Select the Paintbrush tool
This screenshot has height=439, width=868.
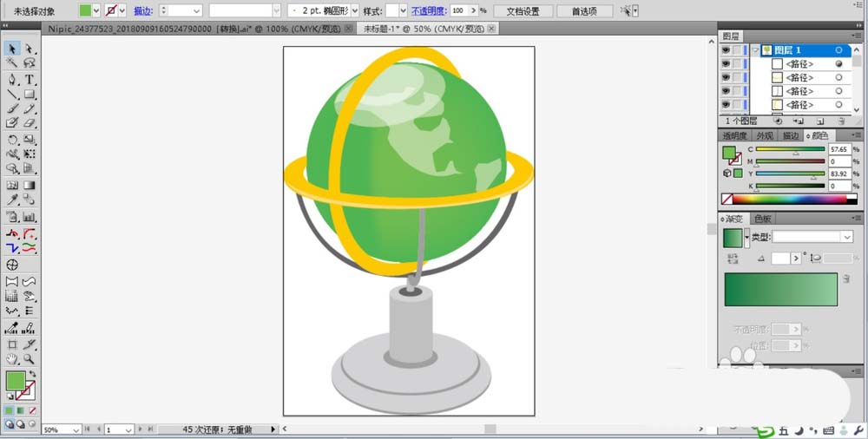[x=12, y=108]
